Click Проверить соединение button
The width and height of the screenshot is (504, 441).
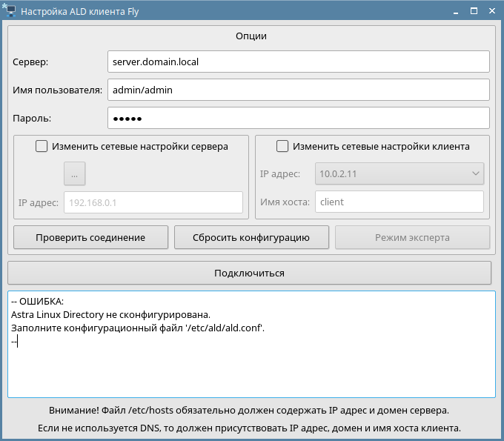[90, 237]
